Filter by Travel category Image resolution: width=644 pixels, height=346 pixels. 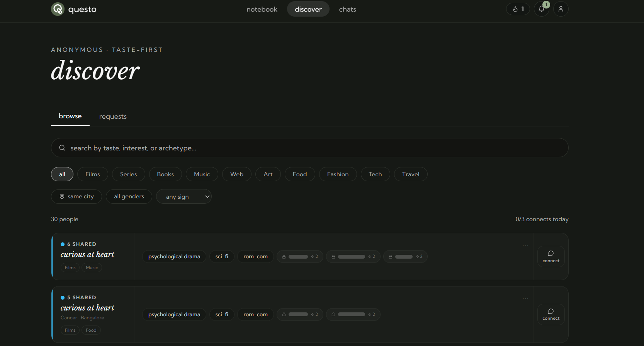point(411,174)
